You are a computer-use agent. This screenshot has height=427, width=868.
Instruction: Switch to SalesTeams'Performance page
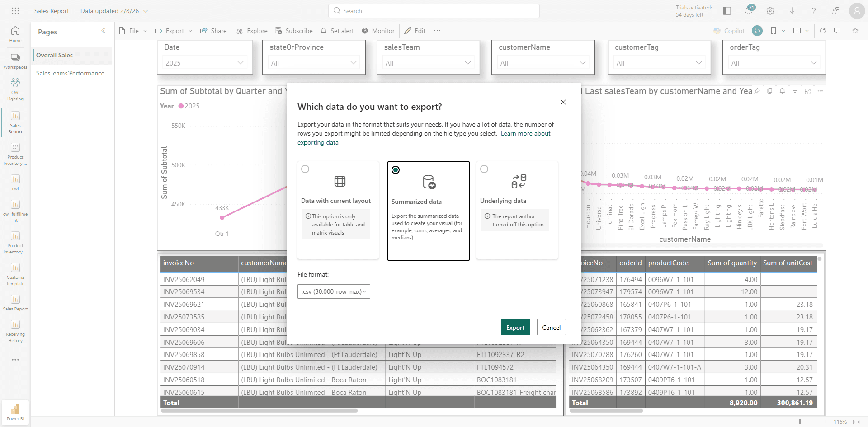(x=70, y=73)
